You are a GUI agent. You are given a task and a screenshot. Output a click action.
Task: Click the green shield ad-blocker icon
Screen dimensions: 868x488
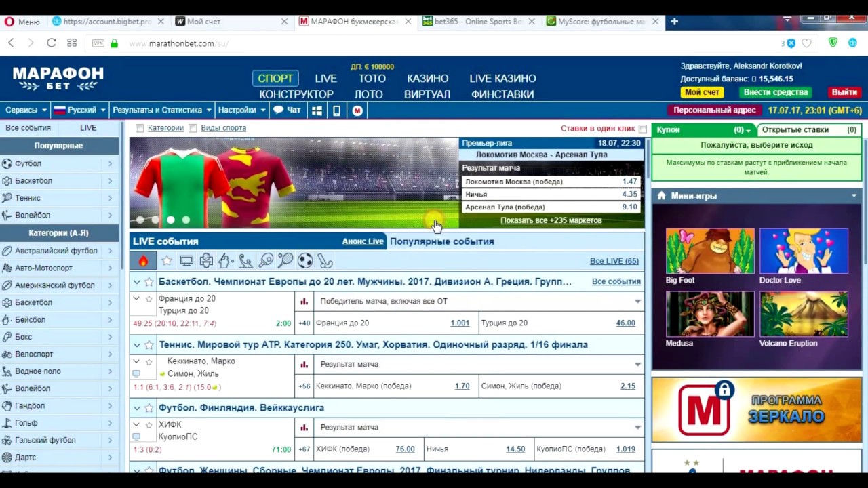coord(833,43)
